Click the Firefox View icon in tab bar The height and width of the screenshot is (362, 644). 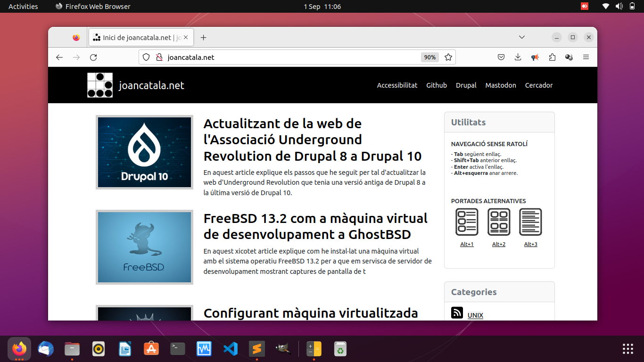pos(76,38)
